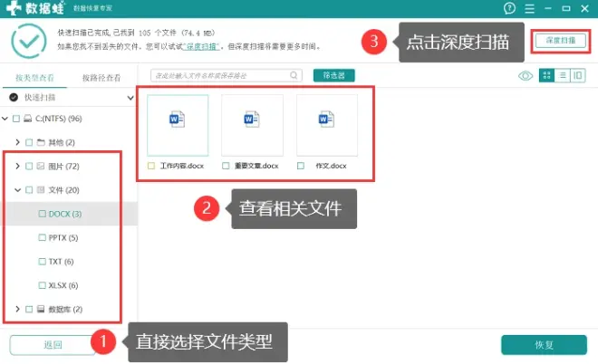Collapse the 文件 (20) tree node
This screenshot has width=598, height=364.
pyautogui.click(x=18, y=190)
